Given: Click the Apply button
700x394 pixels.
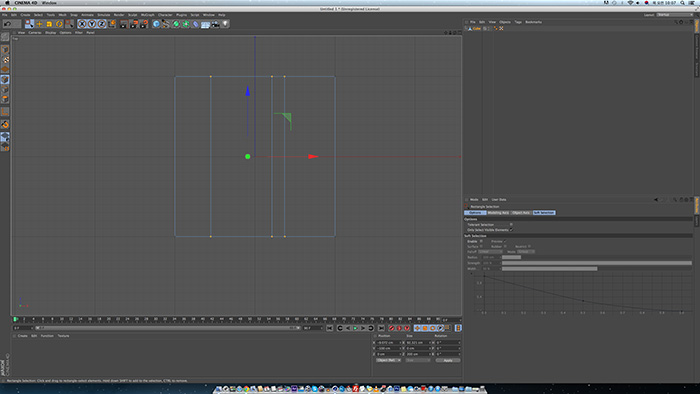Looking at the screenshot, I should 448,360.
